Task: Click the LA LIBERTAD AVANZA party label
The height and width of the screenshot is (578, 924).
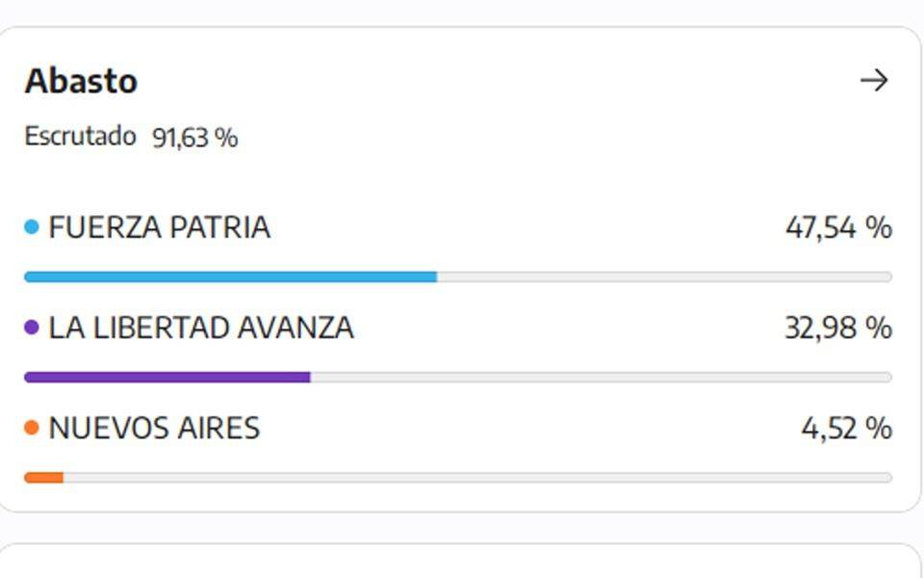Action: [x=201, y=328]
